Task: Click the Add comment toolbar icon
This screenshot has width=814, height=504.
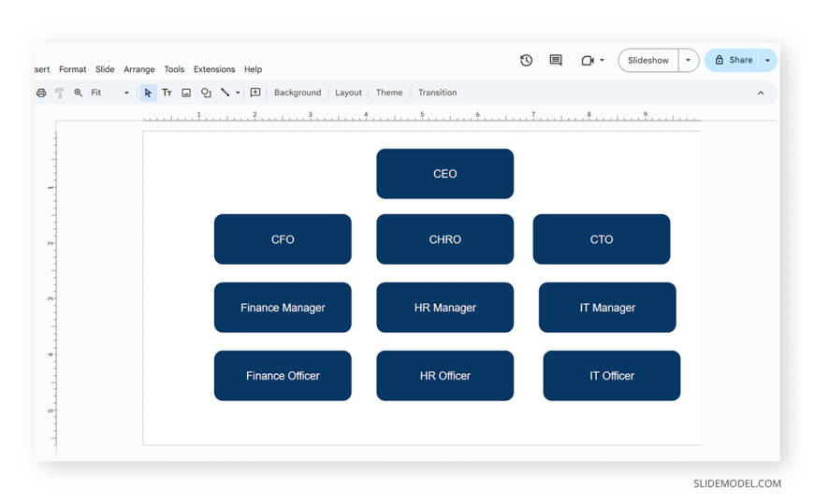Action: tap(254, 93)
